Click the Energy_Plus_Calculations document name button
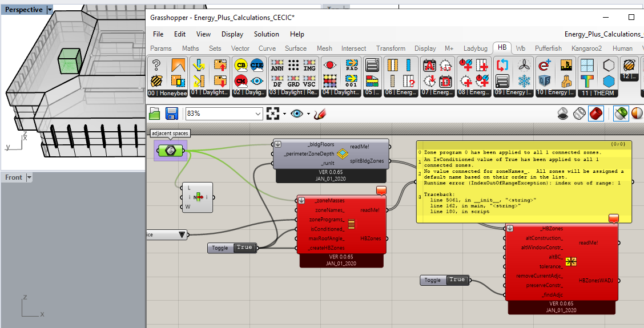Viewport: 644px width, 328px height. click(604, 34)
